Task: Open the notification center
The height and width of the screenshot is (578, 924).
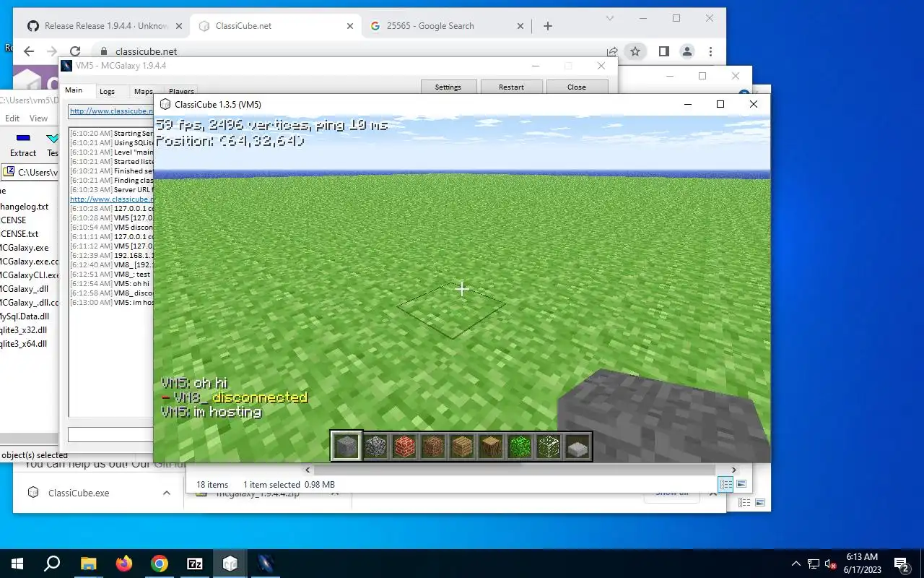Action: pos(902,564)
